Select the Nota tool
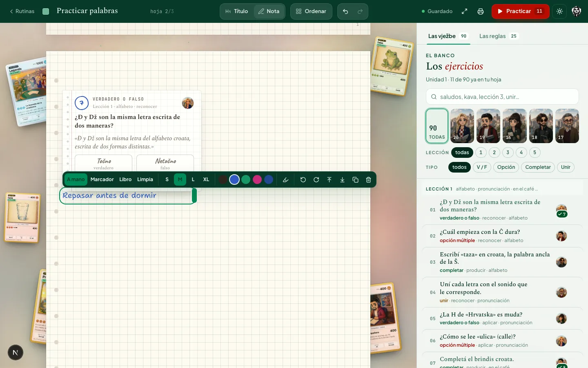This screenshot has height=368, width=588. tap(269, 11)
